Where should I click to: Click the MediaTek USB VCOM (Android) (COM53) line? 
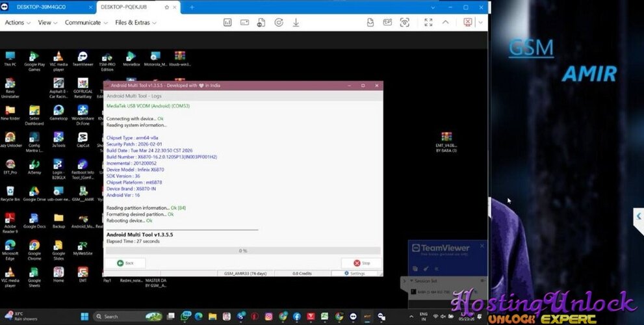tap(148, 106)
